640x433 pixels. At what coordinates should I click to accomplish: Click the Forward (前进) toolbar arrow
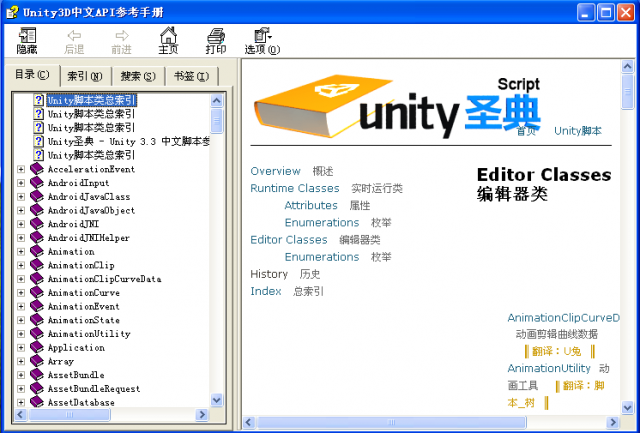tap(121, 40)
